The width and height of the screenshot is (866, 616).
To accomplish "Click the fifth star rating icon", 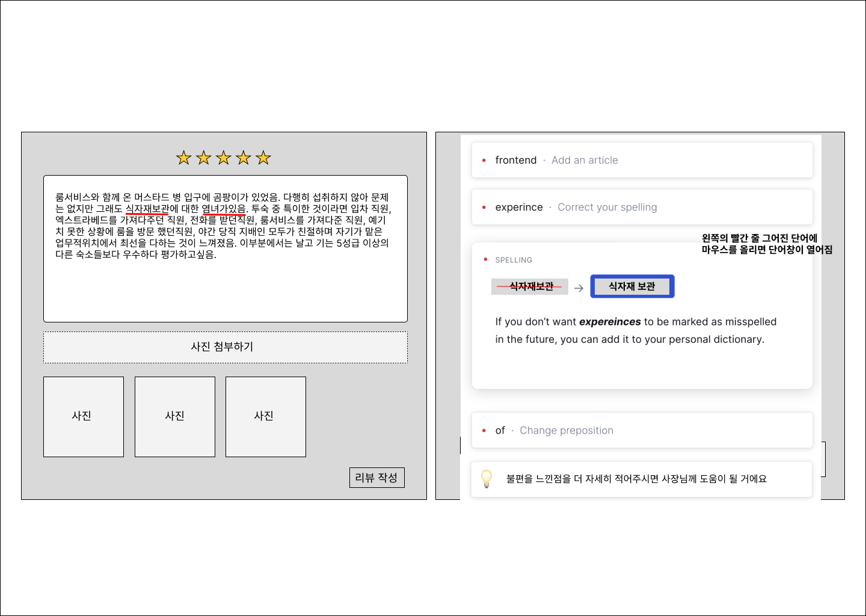I will point(263,157).
